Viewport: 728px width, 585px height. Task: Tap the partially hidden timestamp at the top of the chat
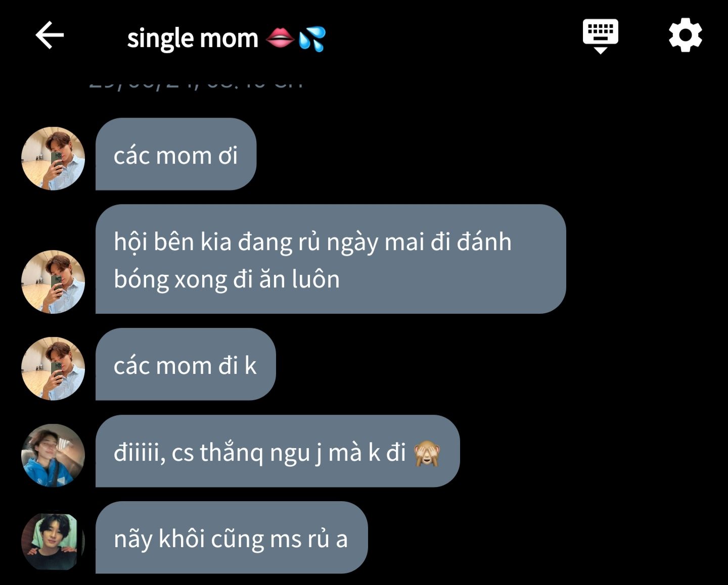click(196, 84)
